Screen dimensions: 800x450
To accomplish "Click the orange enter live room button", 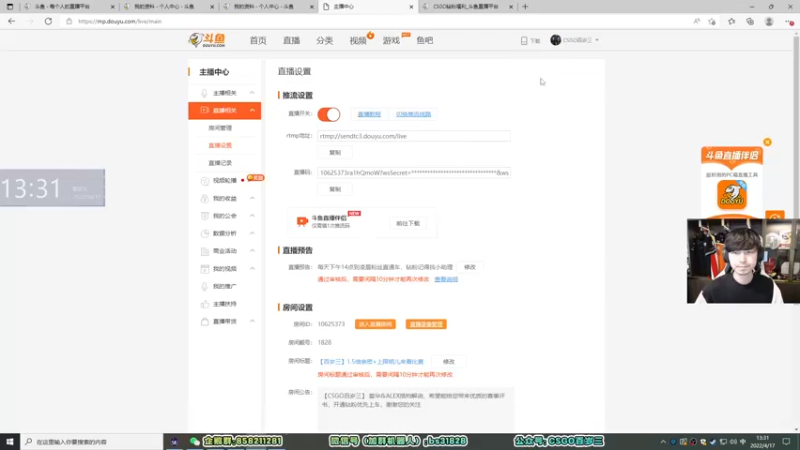I will [x=375, y=324].
